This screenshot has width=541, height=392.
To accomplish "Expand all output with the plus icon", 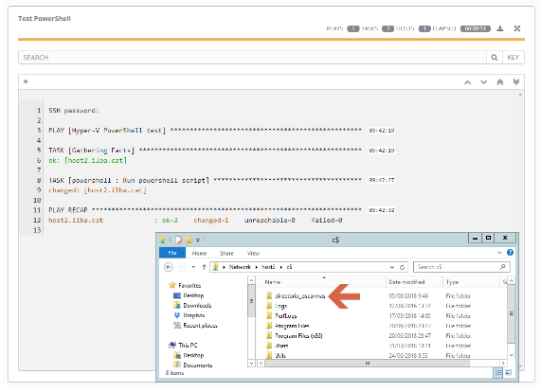I will pyautogui.click(x=26, y=81).
